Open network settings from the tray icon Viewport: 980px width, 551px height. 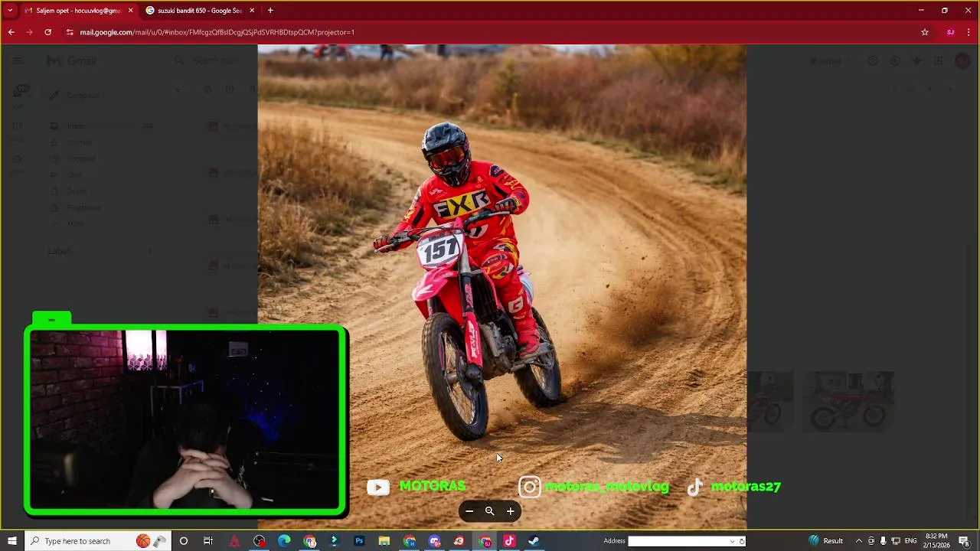(x=896, y=541)
